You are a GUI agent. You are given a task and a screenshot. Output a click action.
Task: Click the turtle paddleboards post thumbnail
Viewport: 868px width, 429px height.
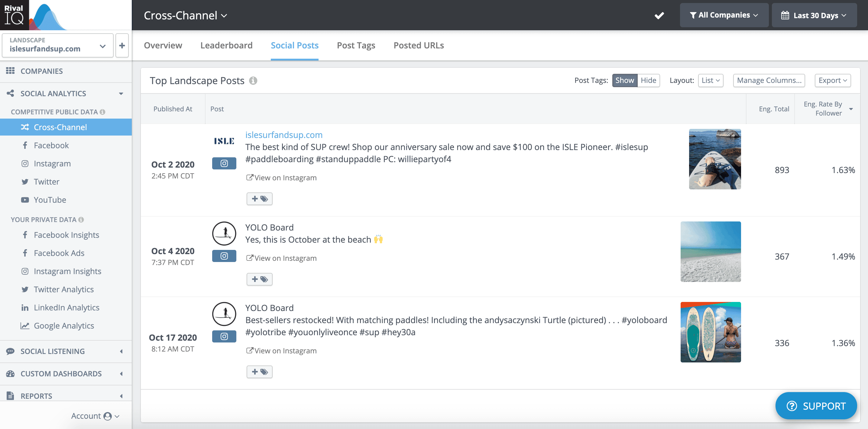[x=710, y=332]
